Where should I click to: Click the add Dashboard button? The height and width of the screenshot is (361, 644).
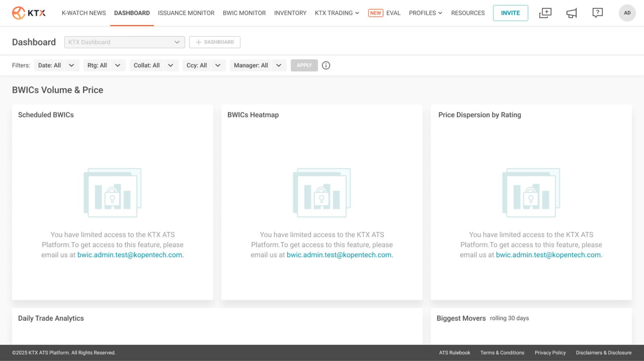coord(215,42)
